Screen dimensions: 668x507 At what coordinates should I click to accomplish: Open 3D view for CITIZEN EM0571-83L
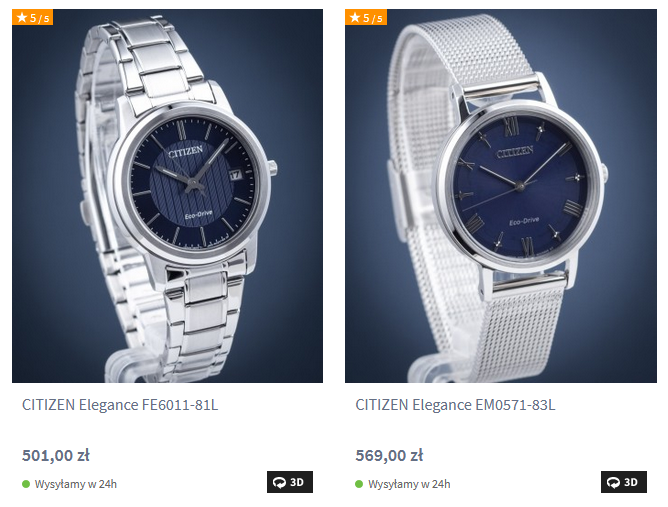coord(624,482)
